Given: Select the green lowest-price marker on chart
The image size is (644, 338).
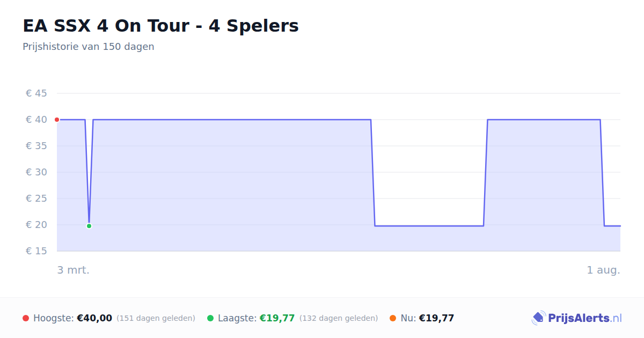Looking at the screenshot, I should [89, 226].
